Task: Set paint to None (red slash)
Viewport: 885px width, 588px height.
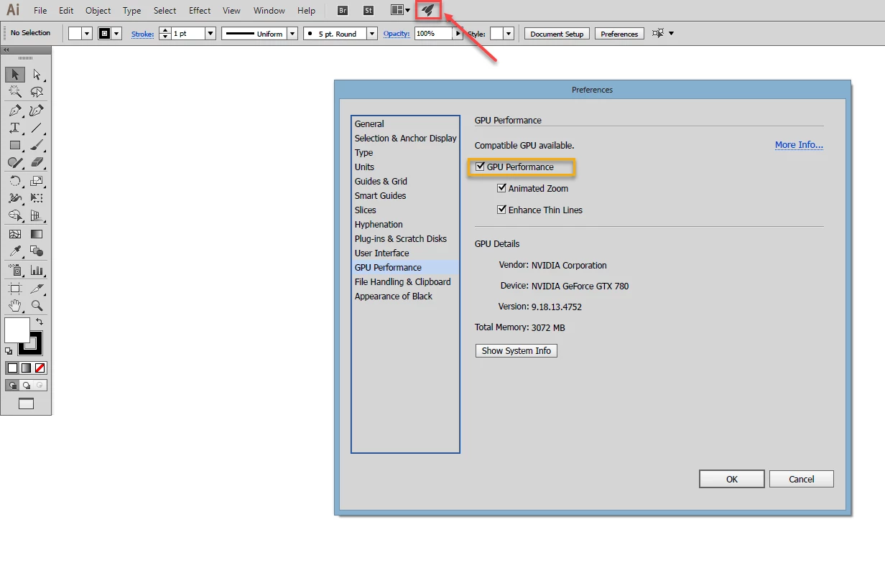Action: (x=40, y=368)
